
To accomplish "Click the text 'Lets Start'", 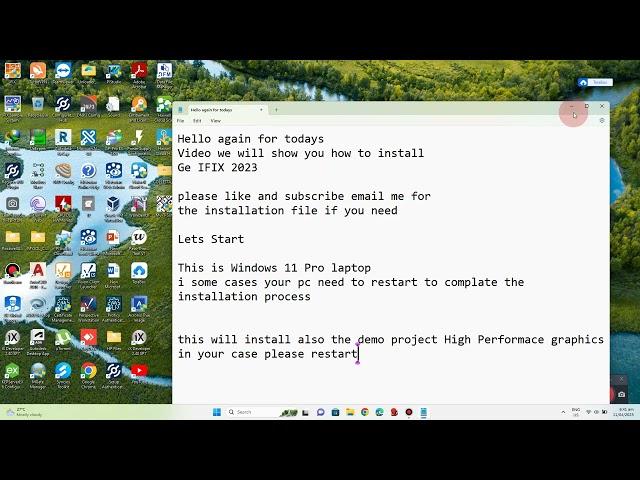I will tap(211, 239).
